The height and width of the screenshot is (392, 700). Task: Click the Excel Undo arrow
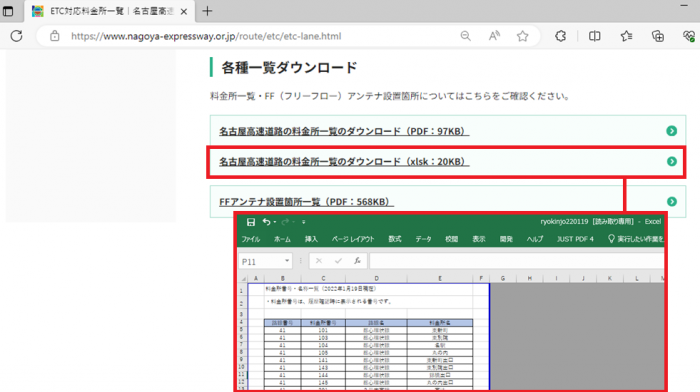(267, 221)
